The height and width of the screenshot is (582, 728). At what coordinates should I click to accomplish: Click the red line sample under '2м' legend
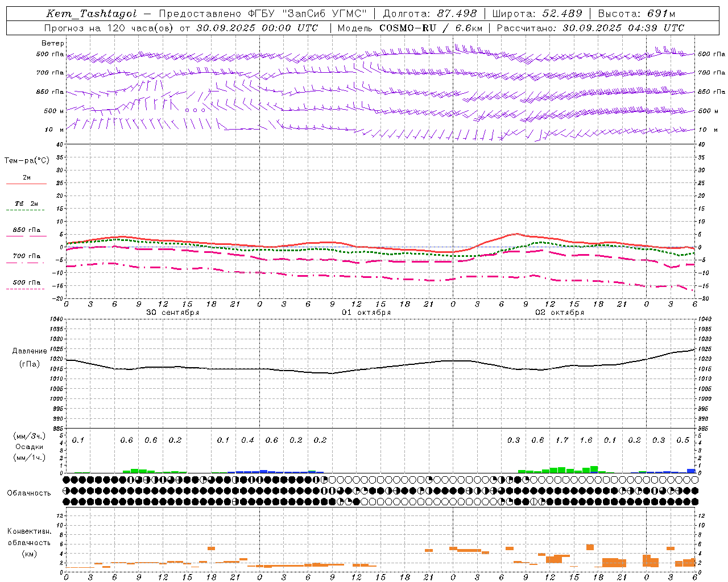pos(26,184)
